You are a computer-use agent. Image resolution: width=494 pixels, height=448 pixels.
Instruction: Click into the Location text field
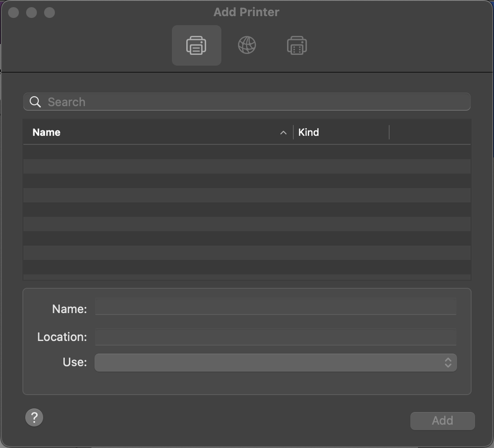pos(275,337)
